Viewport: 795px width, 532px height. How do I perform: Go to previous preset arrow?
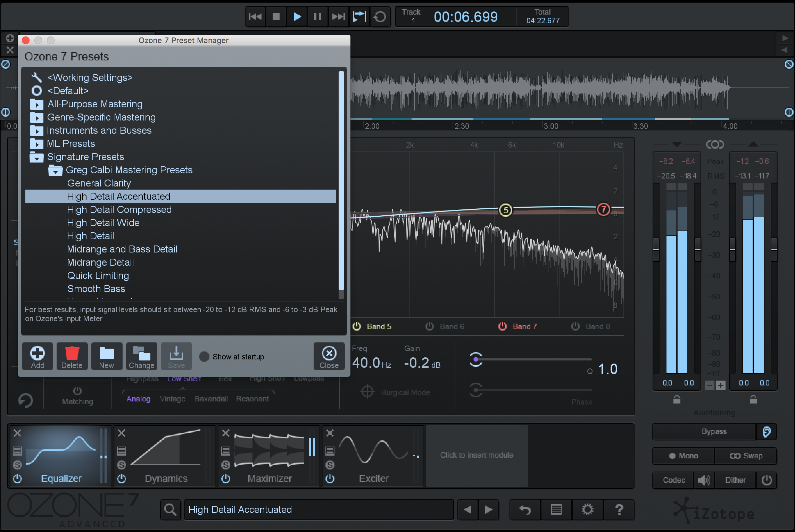468,510
